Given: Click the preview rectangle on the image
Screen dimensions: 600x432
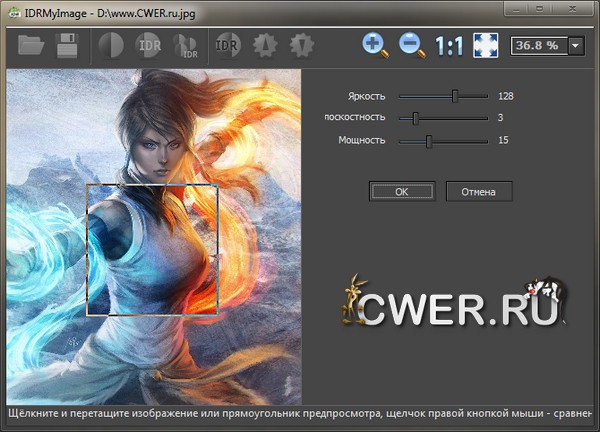Looking at the screenshot, I should coord(153,250).
